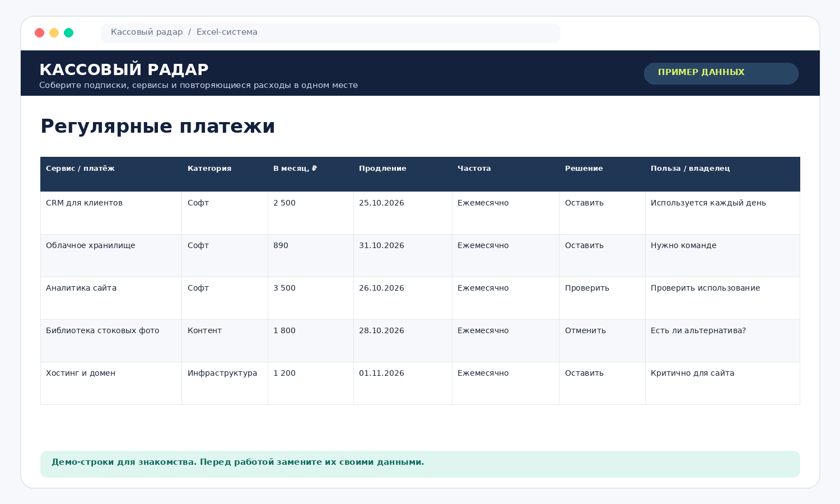Image resolution: width=840 pixels, height=504 pixels.
Task: Select the renewal date 01.11.2026
Action: point(403,383)
